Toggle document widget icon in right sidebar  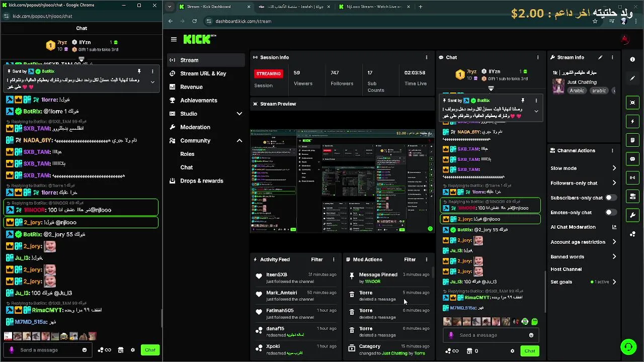coord(632,140)
